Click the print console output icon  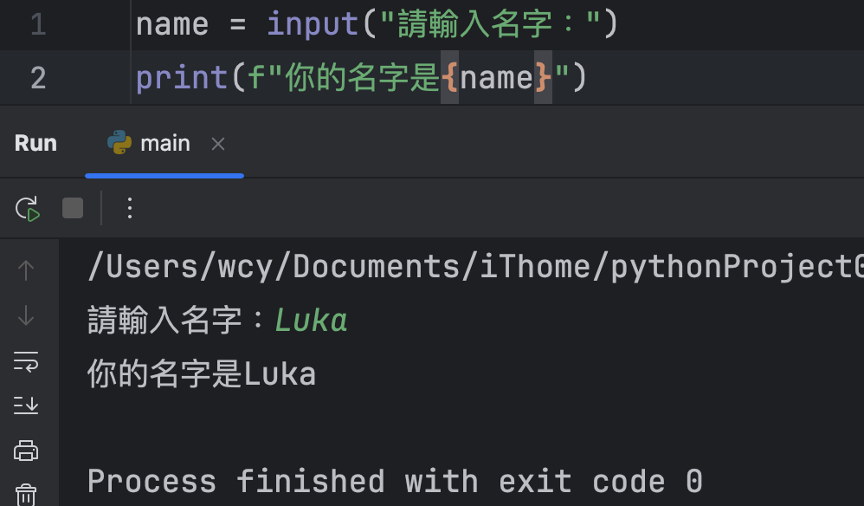[26, 450]
